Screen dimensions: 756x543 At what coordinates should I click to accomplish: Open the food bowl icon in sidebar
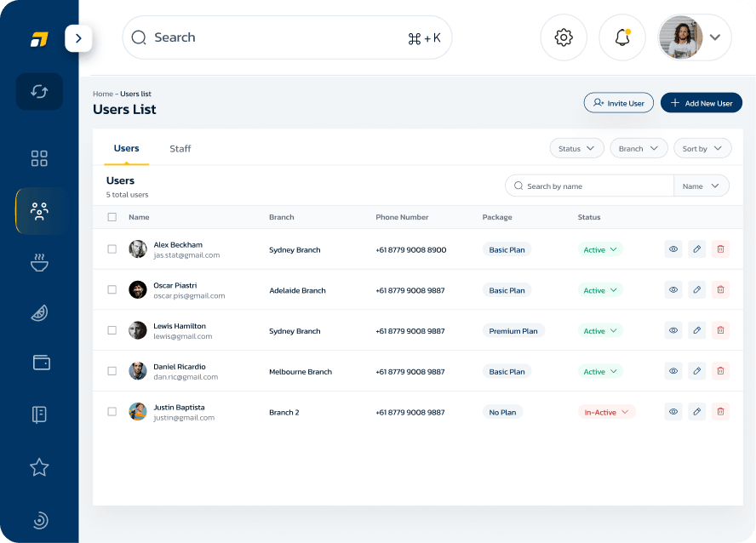click(x=39, y=261)
